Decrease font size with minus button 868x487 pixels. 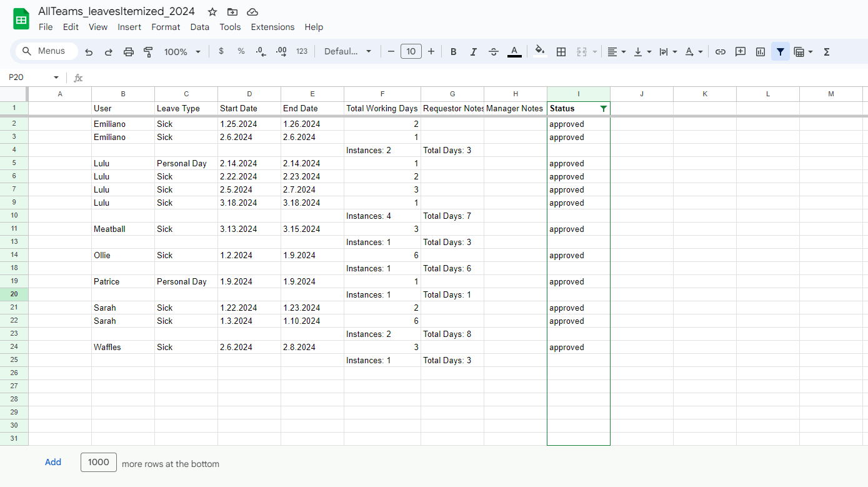(x=391, y=51)
